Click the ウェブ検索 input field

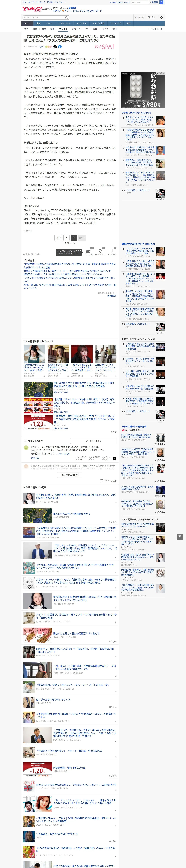[140, 2]
